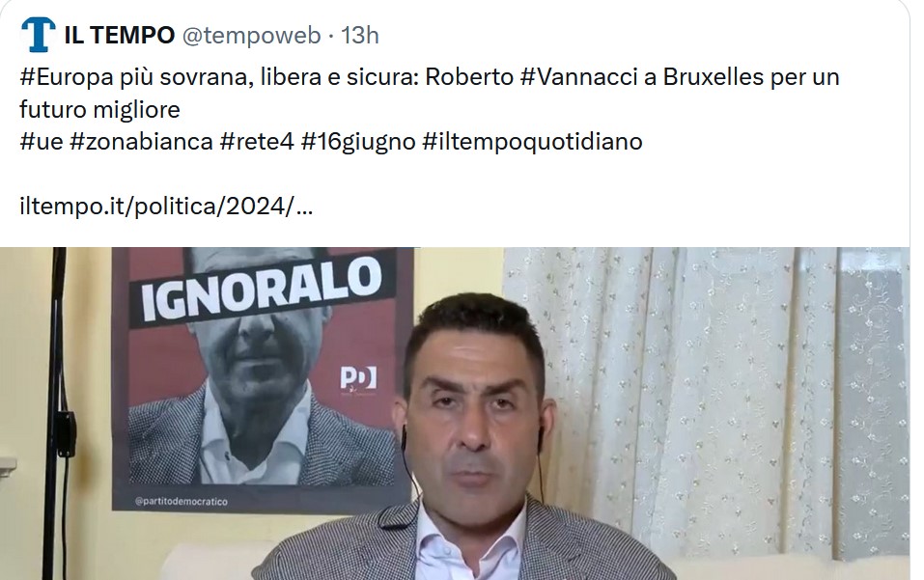Open the #rete4 hashtag
This screenshot has width=924, height=580.
[x=257, y=142]
